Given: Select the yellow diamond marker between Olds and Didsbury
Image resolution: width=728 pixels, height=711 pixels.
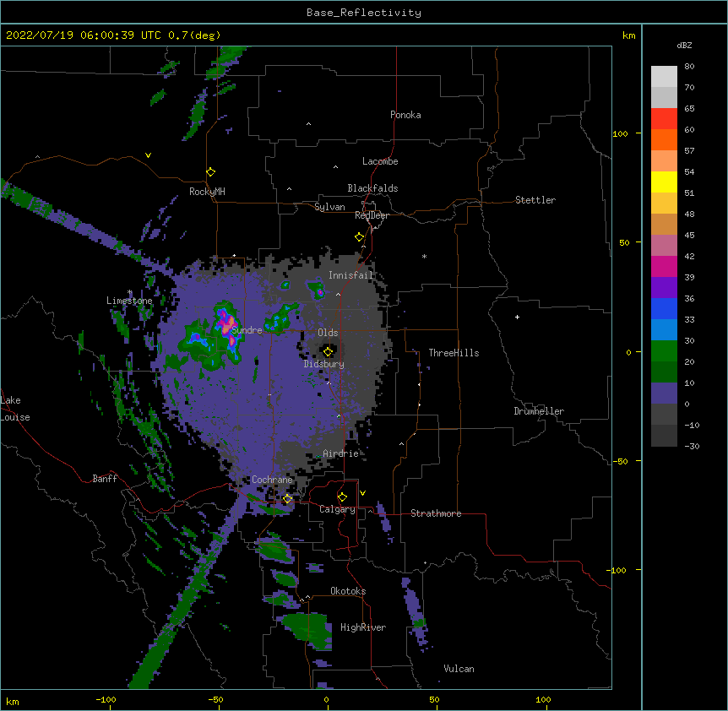Looking at the screenshot, I should (329, 352).
